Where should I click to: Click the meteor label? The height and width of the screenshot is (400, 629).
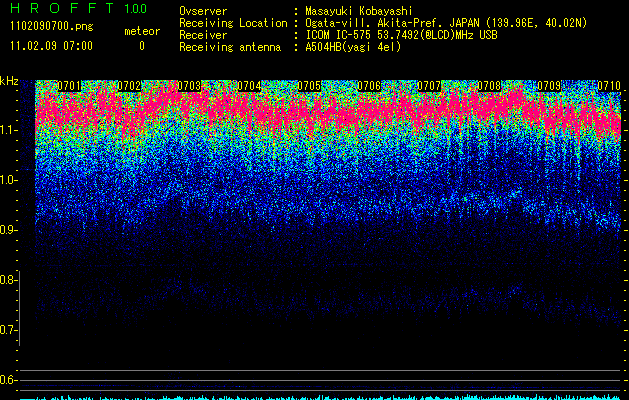click(x=142, y=31)
